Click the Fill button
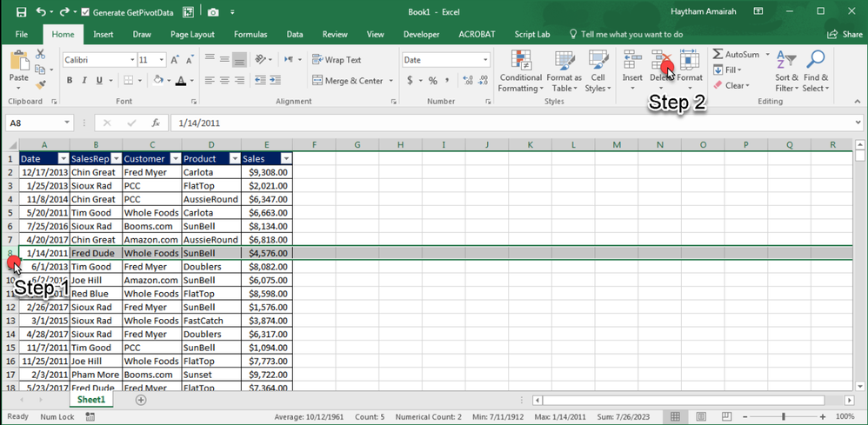Image resolution: width=868 pixels, height=425 pixels. pyautogui.click(x=727, y=70)
